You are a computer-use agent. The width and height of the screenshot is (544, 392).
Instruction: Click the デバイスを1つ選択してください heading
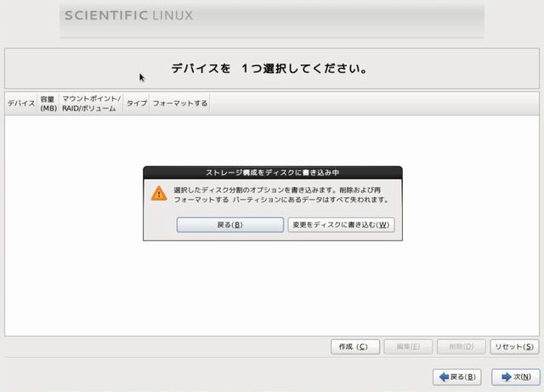(x=269, y=68)
